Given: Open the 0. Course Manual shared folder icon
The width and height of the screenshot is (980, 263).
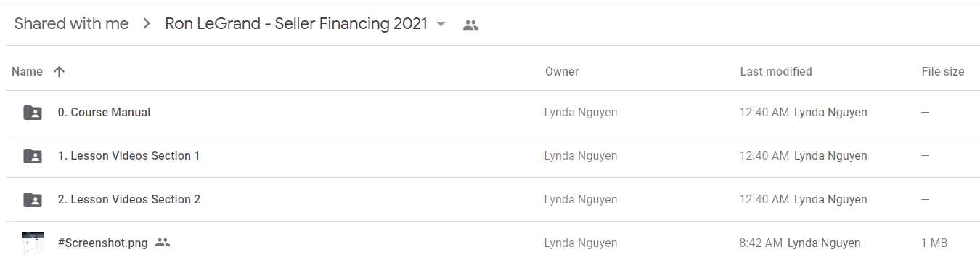Looking at the screenshot, I should point(32,113).
